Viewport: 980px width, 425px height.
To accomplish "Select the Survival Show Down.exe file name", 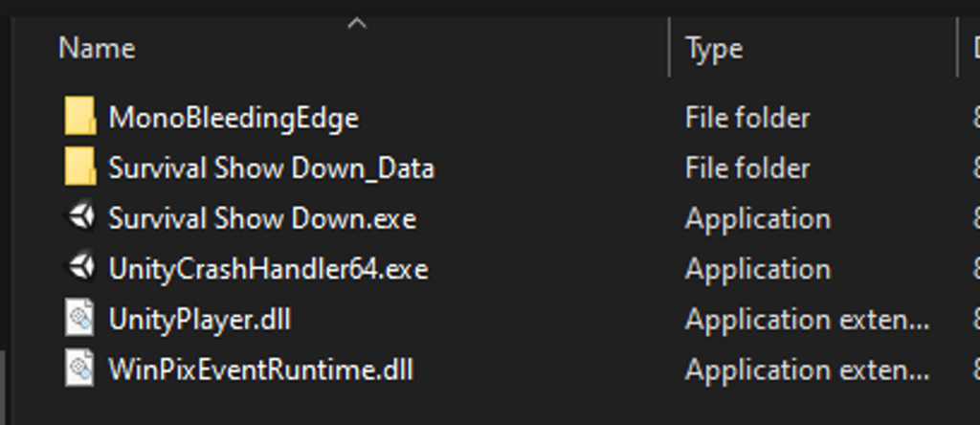I will coord(262,218).
